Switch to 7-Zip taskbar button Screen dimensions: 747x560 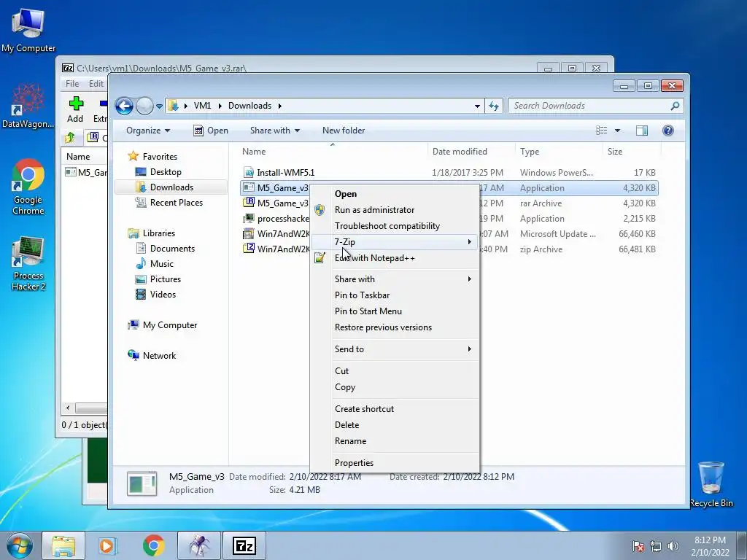[244, 545]
